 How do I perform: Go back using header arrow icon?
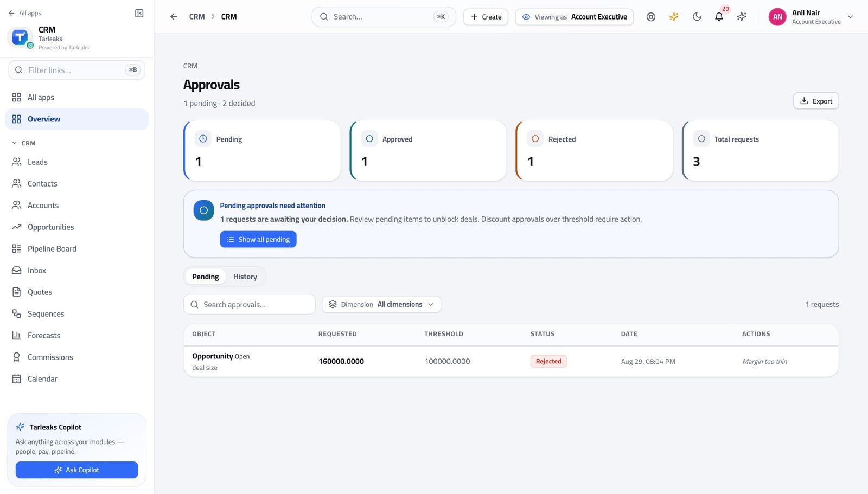point(174,17)
